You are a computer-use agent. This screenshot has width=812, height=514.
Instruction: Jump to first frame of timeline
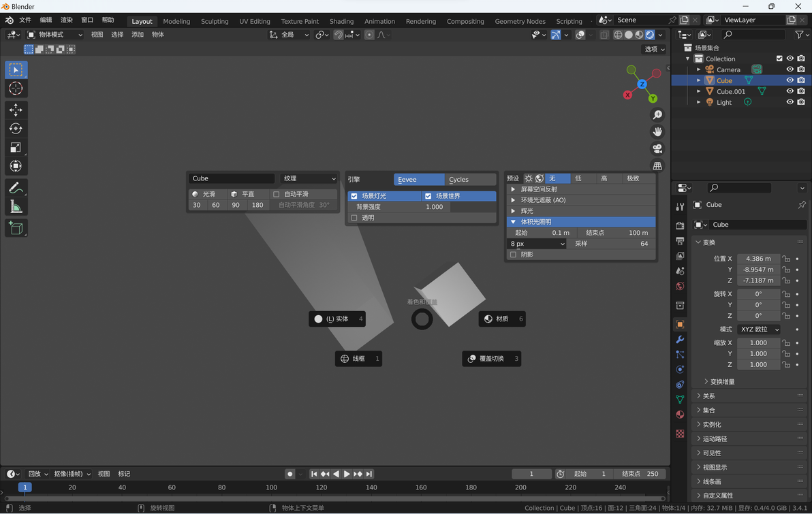314,474
